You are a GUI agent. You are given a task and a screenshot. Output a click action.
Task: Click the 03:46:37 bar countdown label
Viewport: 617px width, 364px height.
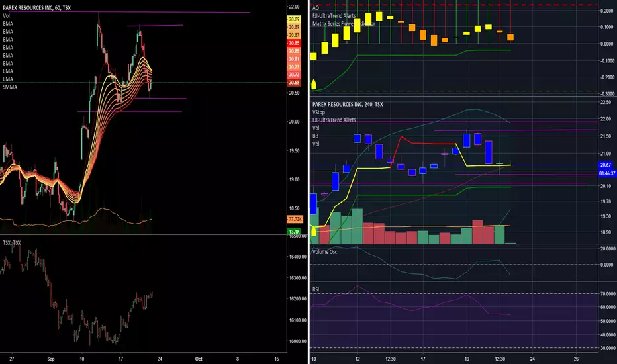607,173
